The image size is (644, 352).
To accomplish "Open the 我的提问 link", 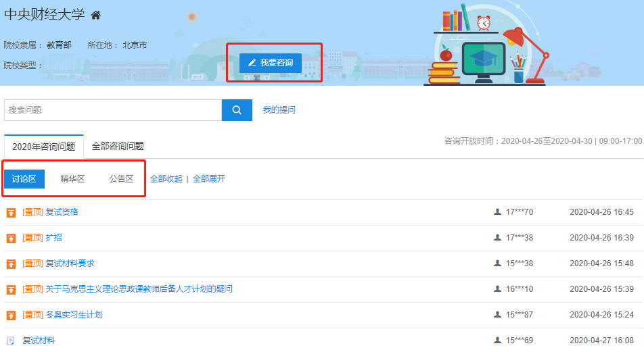I will 279,110.
